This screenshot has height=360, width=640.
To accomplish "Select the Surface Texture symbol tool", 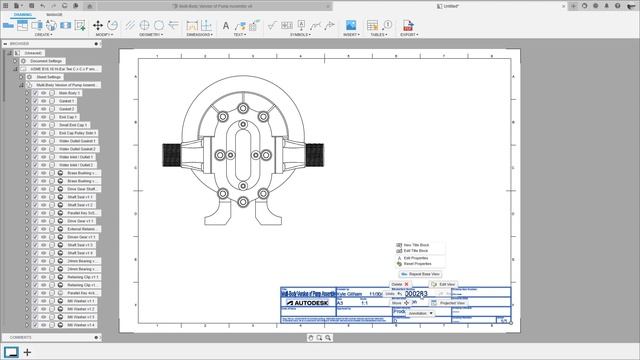I will pos(272,25).
